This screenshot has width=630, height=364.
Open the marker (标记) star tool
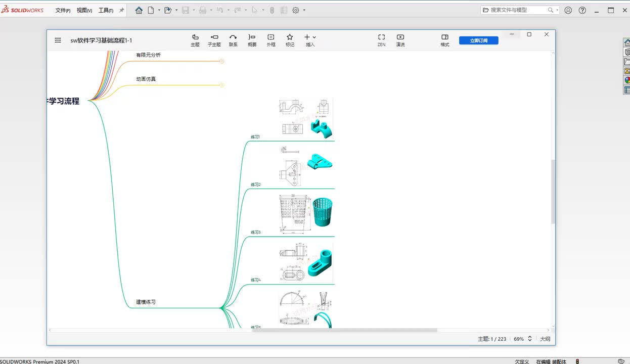coord(290,40)
